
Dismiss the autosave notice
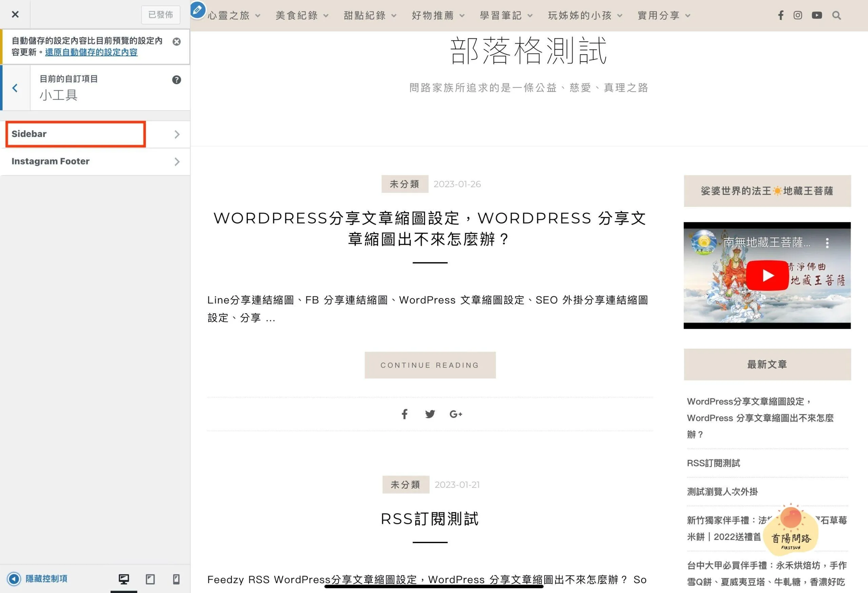(177, 41)
